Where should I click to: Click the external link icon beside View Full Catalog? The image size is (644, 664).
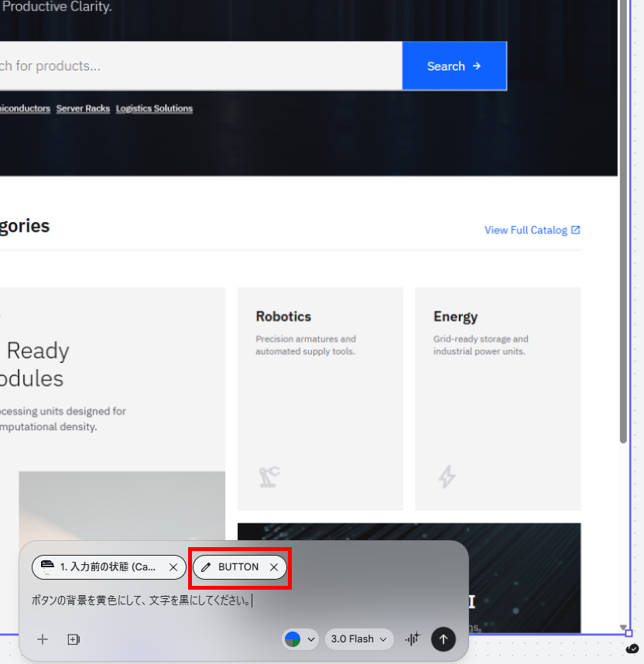575,230
